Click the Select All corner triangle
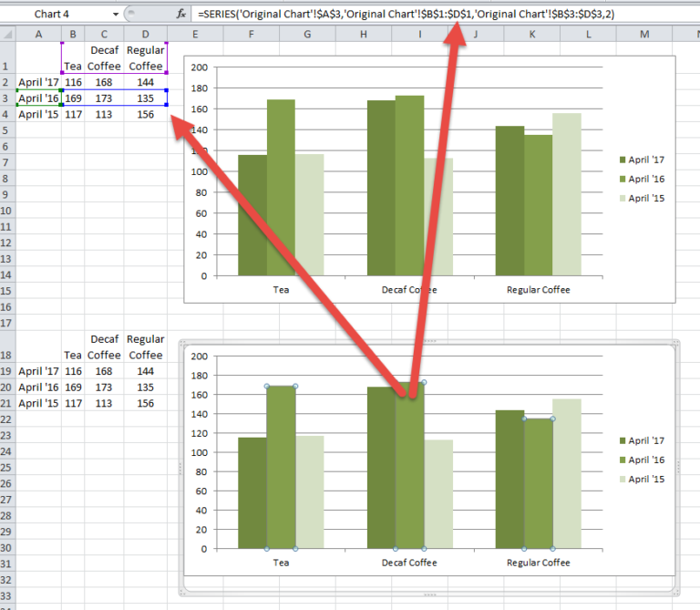Image resolution: width=700 pixels, height=610 pixels. (x=8, y=34)
